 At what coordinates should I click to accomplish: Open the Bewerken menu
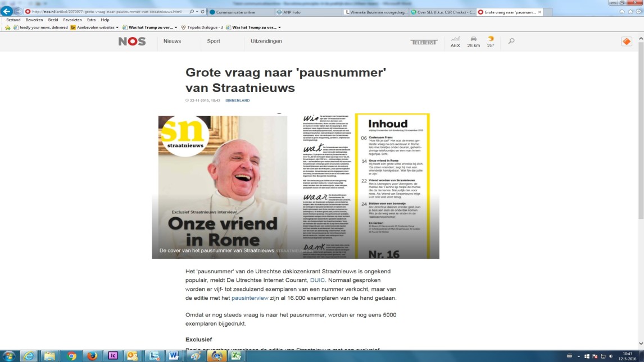34,20
